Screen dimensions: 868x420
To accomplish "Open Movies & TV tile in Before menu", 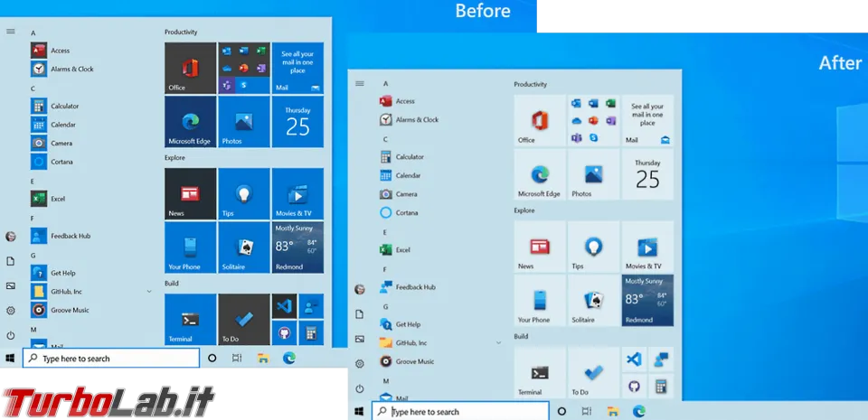I will (x=297, y=194).
